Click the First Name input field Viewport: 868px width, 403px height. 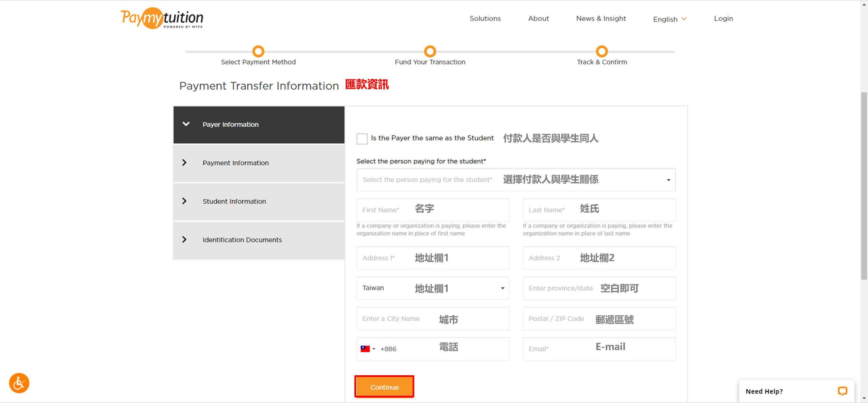click(432, 210)
